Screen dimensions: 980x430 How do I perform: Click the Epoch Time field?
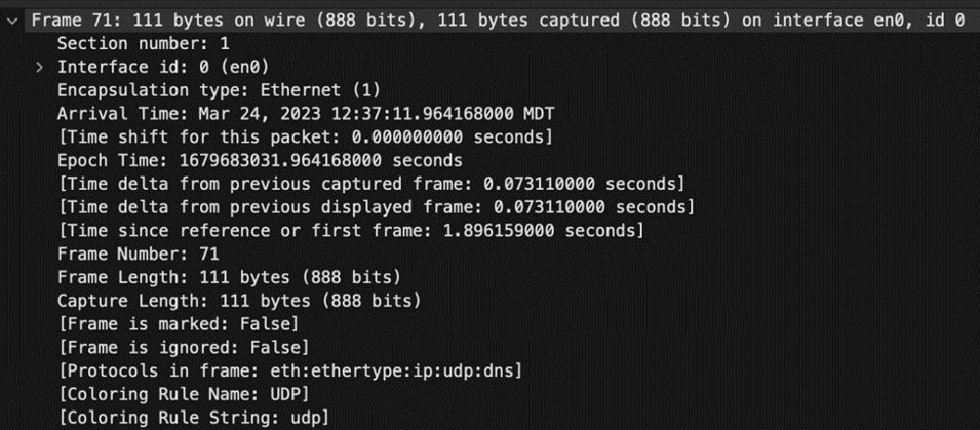260,159
